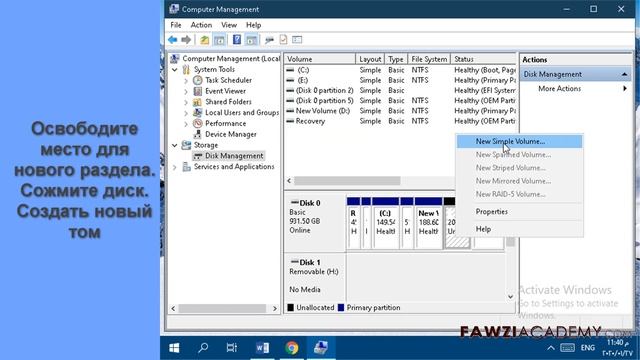This screenshot has width=640, height=360.
Task: Select the (C:) 149.54 partition block
Action: point(385,223)
